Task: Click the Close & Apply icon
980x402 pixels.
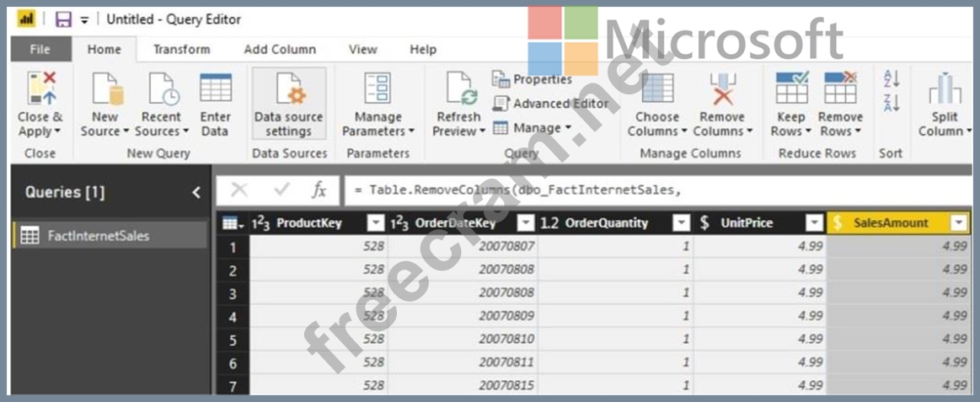Action: pos(41,88)
